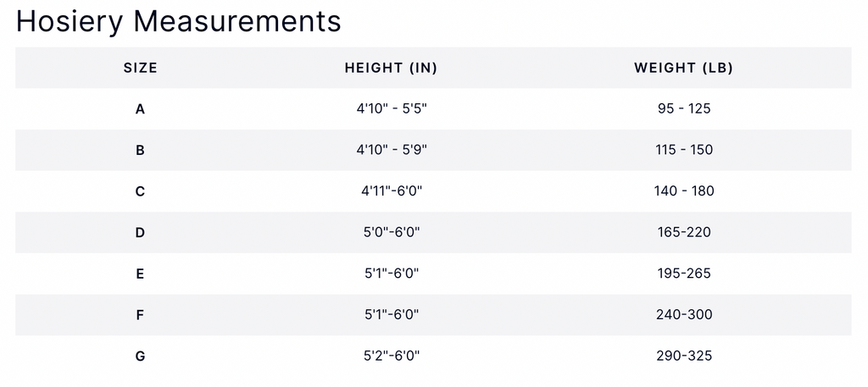Select the SIZE column header

[x=141, y=68]
